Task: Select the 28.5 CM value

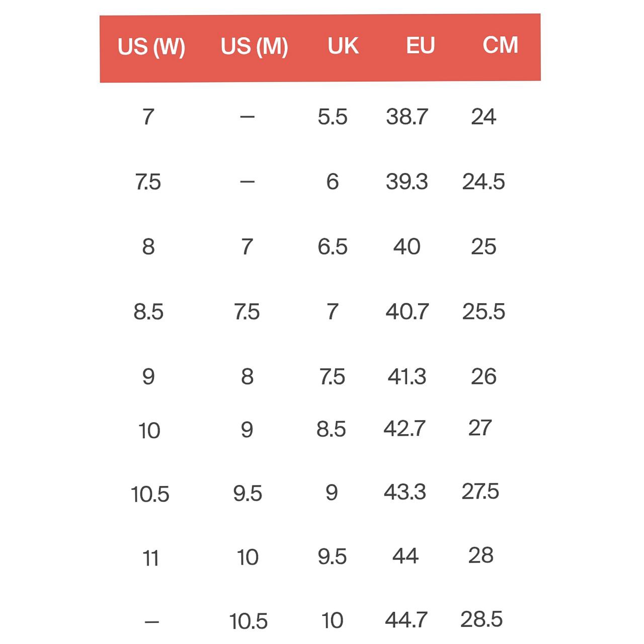Action: point(481,619)
